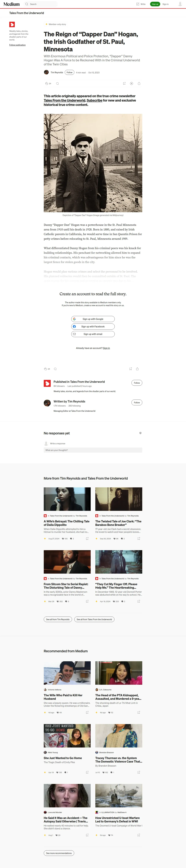The height and width of the screenshot is (868, 186).
Task: Bookmark She Just Wanted to Go Home card
Action: pos(87,772)
